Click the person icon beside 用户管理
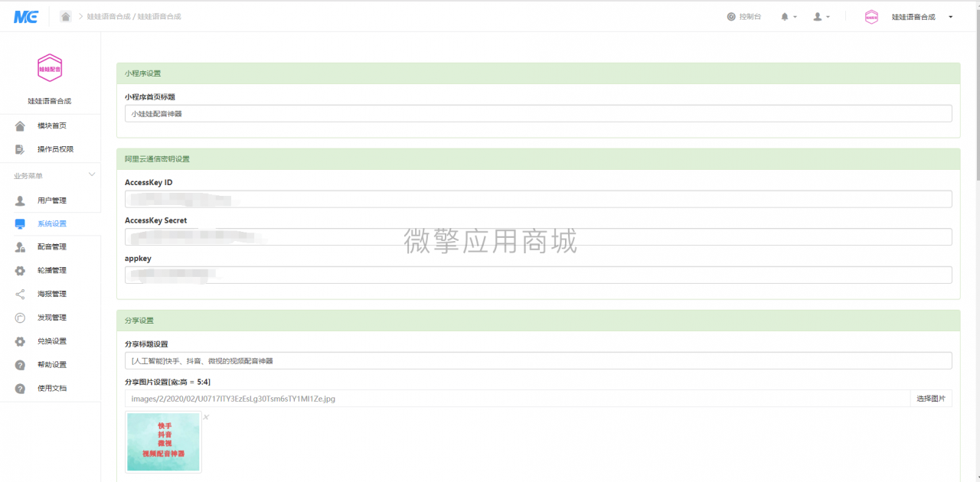The width and height of the screenshot is (980, 482). (20, 200)
